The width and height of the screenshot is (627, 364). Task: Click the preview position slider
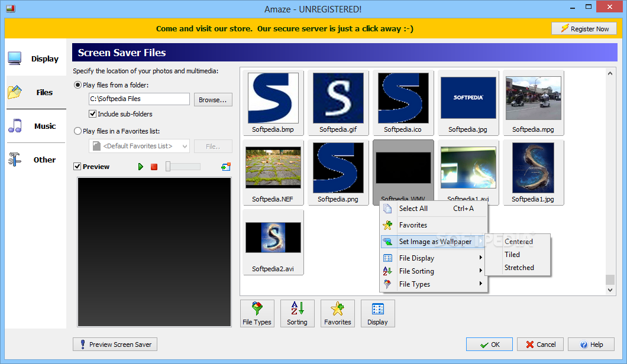tap(183, 167)
